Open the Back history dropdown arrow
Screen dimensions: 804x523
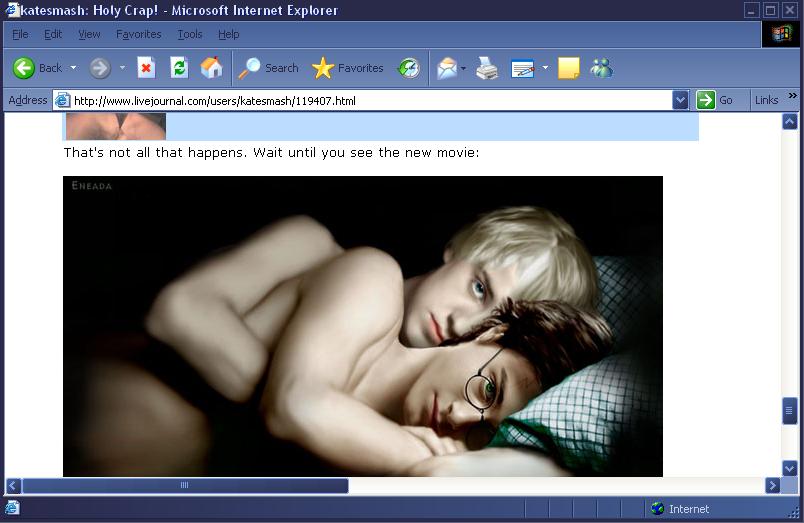(x=73, y=68)
